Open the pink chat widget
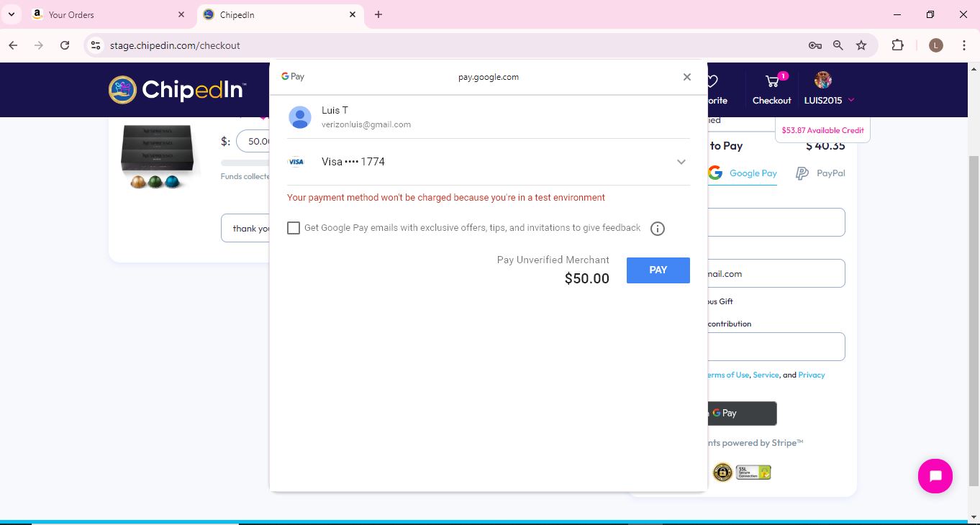Screen dimensions: 980x525 point(935,475)
